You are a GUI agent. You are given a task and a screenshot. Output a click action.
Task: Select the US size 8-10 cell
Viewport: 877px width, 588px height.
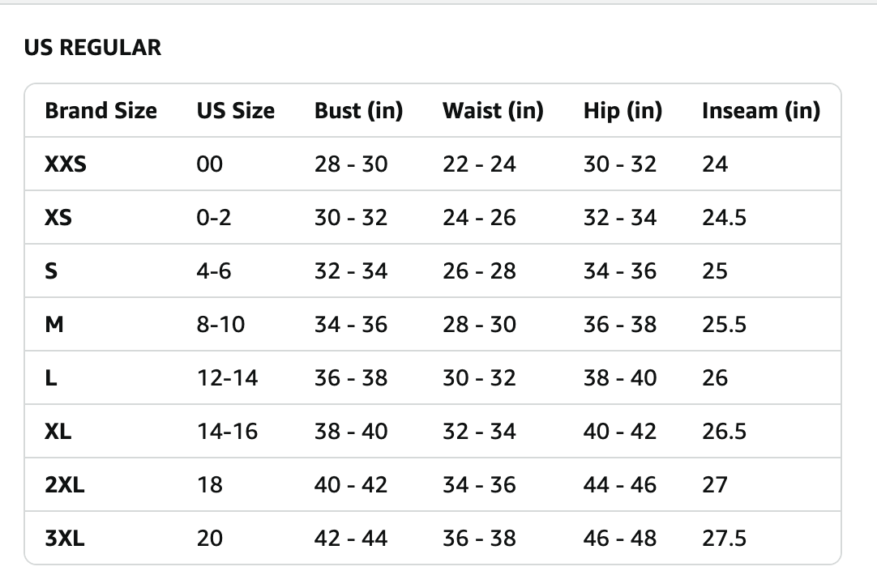pos(220,325)
